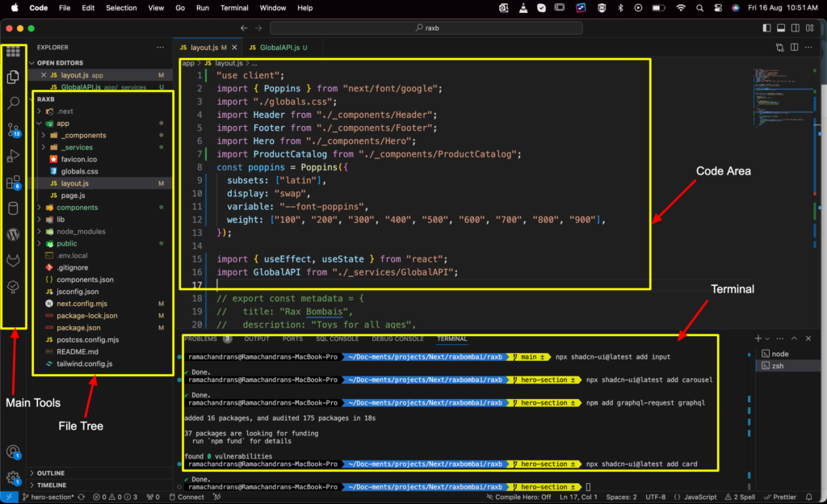The image size is (827, 504).
Task: Open the Search view in activity bar
Action: click(x=13, y=103)
